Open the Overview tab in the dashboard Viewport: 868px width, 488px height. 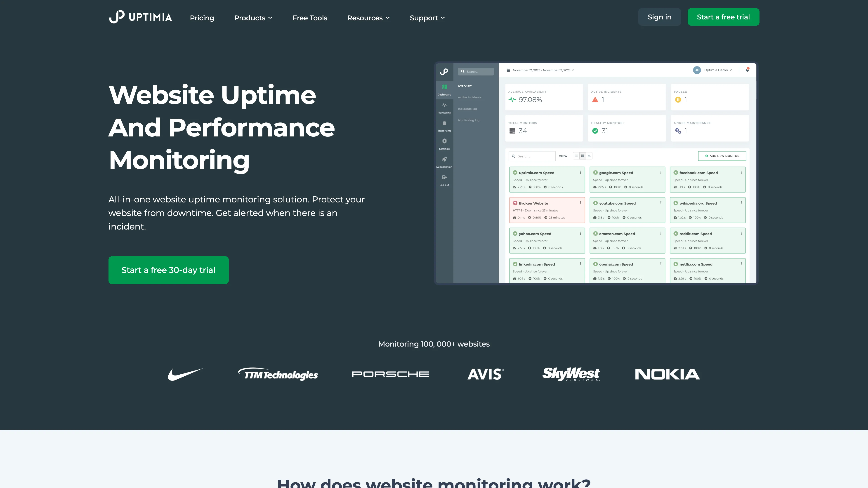[465, 86]
